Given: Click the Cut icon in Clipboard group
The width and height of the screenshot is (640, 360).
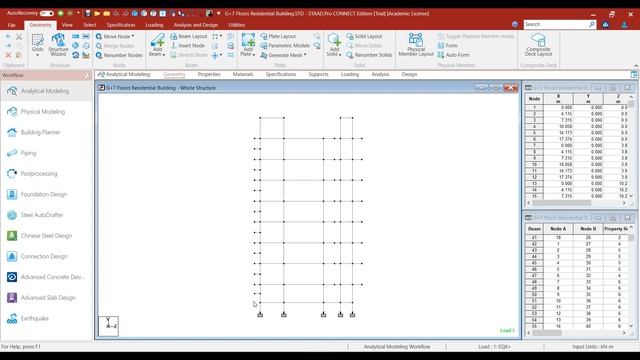Looking at the screenshot, I should coord(19,37).
